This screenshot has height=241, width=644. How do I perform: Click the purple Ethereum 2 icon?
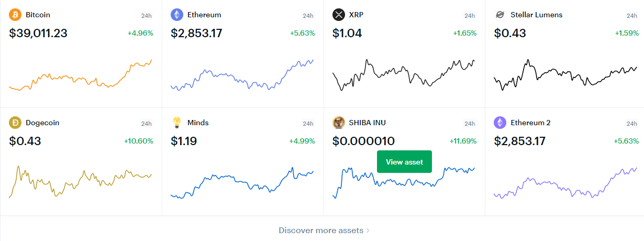click(x=500, y=123)
